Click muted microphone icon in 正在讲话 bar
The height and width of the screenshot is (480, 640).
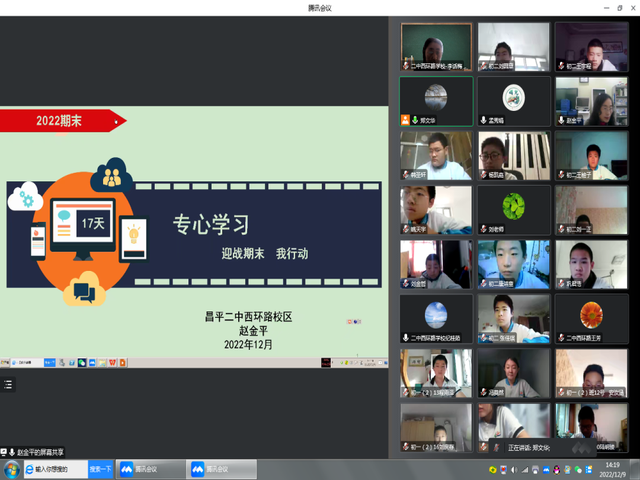(497, 448)
